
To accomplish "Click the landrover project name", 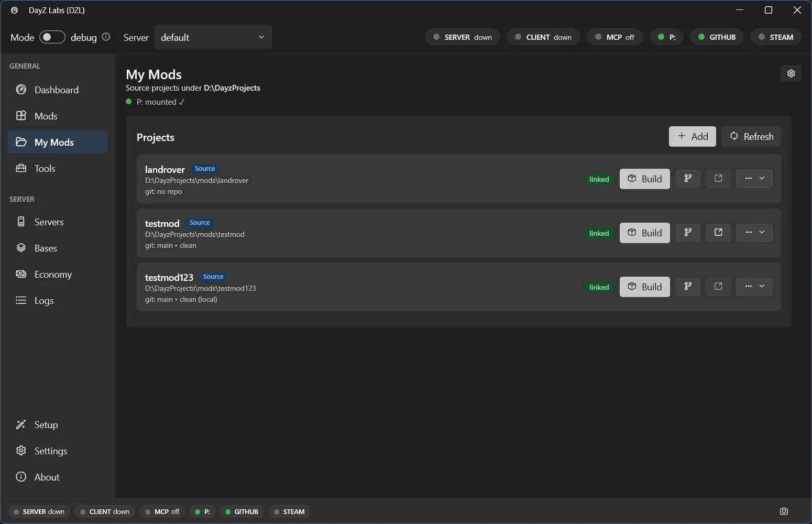I will pyautogui.click(x=165, y=169).
